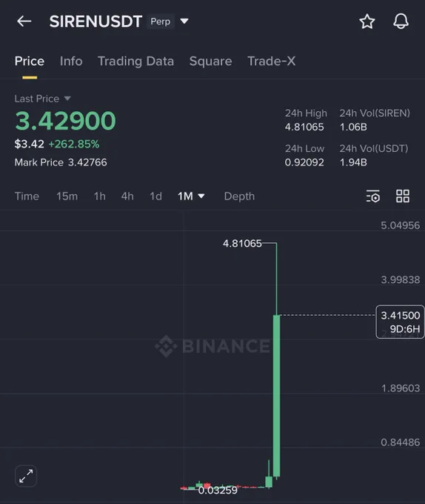Select the 1h chart interval
Screen dimensions: 425x504
click(x=99, y=196)
